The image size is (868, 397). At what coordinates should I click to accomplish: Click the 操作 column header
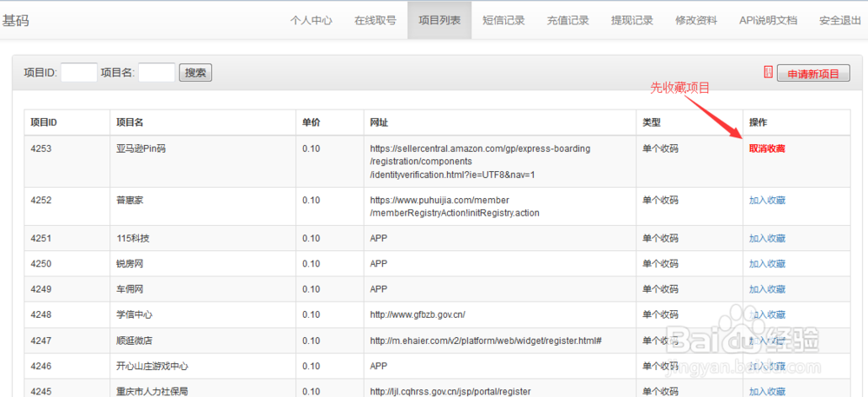tap(758, 122)
